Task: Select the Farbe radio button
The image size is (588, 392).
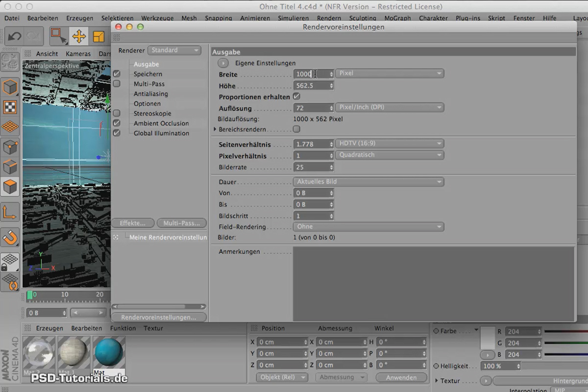Action: click(x=436, y=331)
